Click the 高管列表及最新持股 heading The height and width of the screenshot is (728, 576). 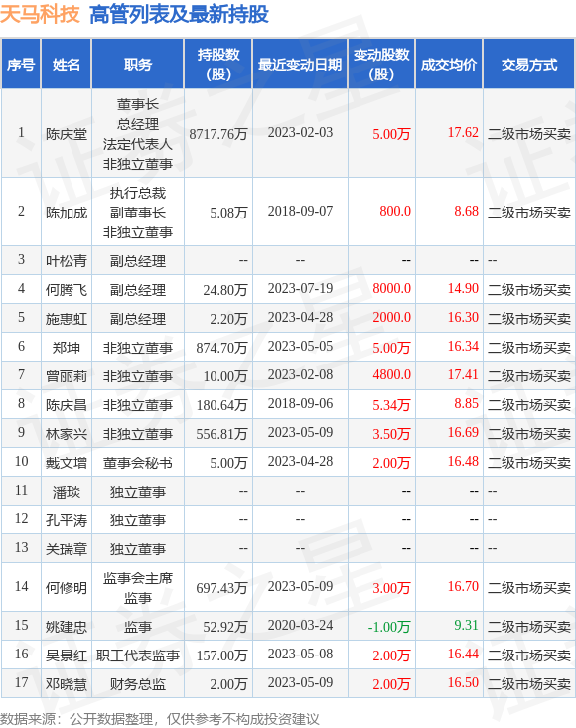tap(179, 14)
